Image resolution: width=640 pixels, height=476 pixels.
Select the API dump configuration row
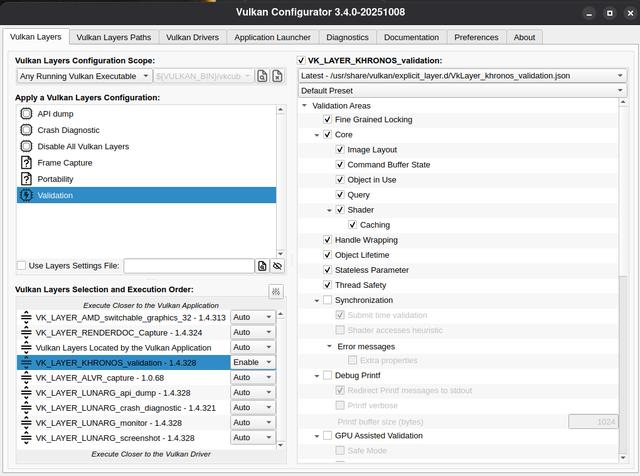click(x=147, y=113)
